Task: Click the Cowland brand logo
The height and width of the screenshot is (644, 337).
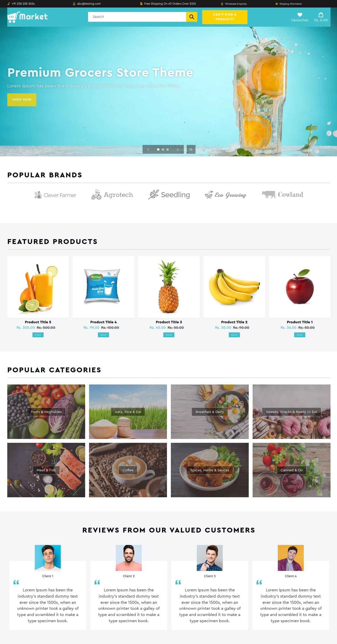Action: point(282,194)
